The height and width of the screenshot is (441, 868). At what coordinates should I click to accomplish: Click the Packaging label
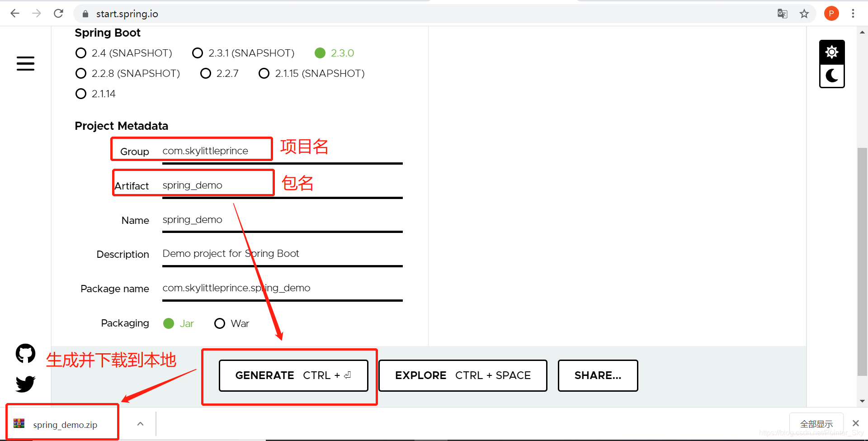(x=125, y=323)
